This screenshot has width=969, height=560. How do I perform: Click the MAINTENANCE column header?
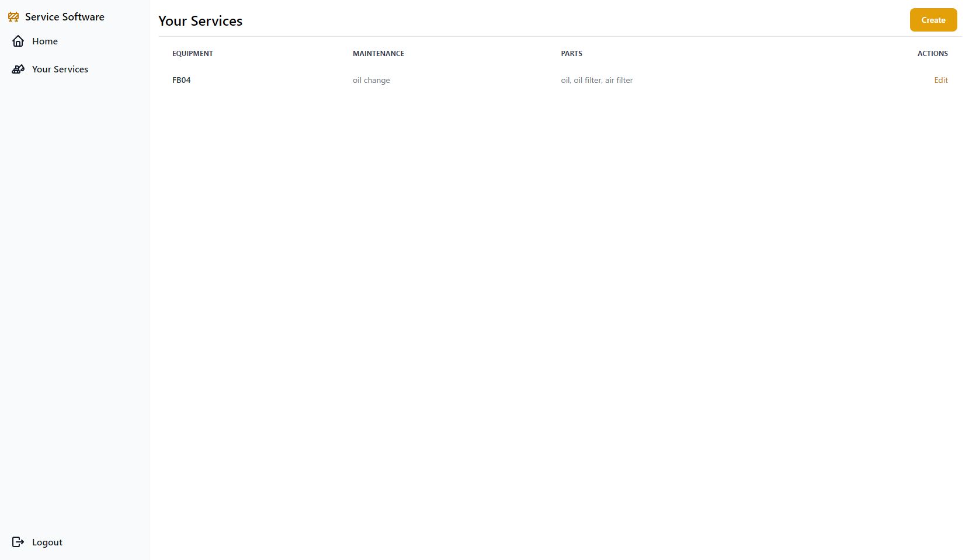point(378,53)
